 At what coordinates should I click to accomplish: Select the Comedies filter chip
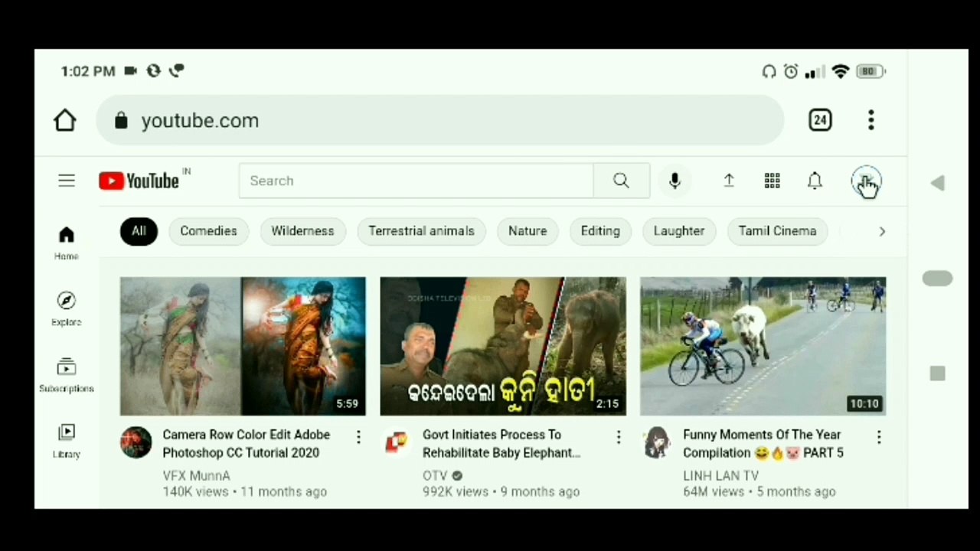pos(208,231)
